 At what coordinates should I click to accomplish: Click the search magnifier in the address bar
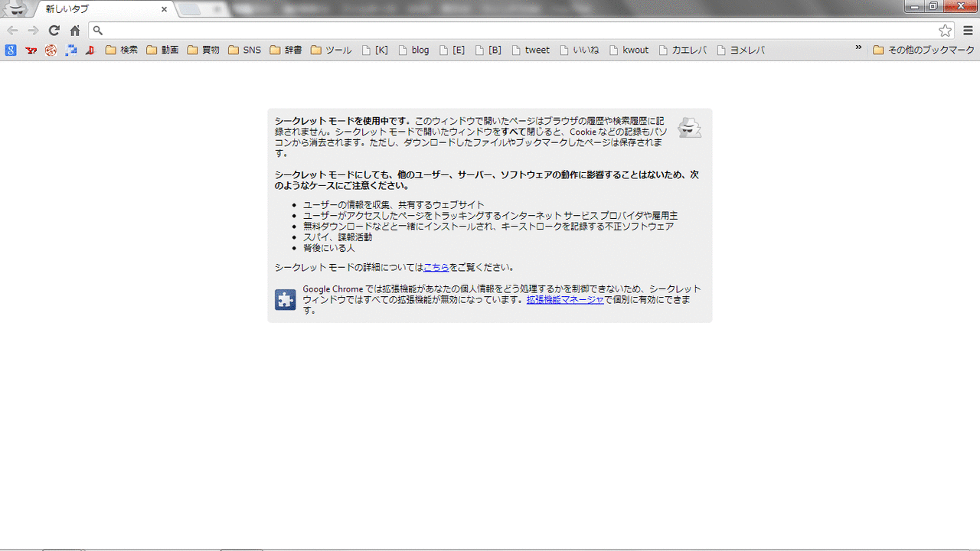(98, 31)
